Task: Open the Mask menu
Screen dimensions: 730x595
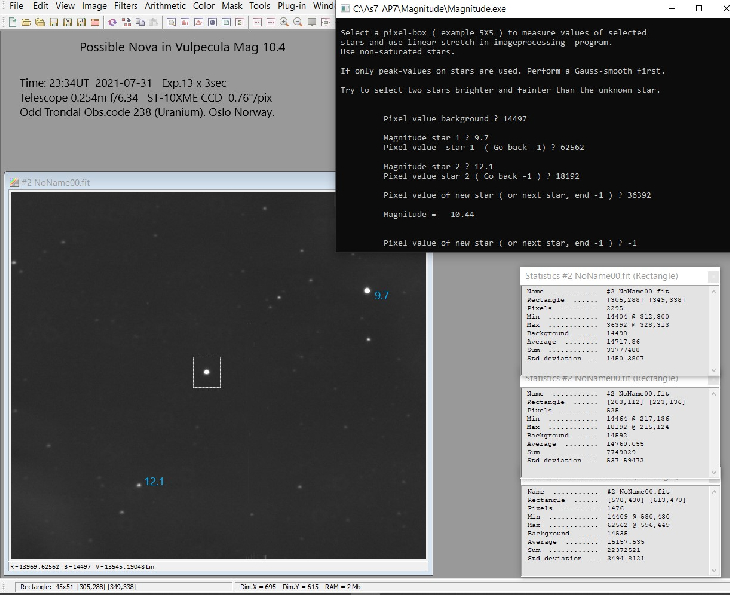Action: 232,6
